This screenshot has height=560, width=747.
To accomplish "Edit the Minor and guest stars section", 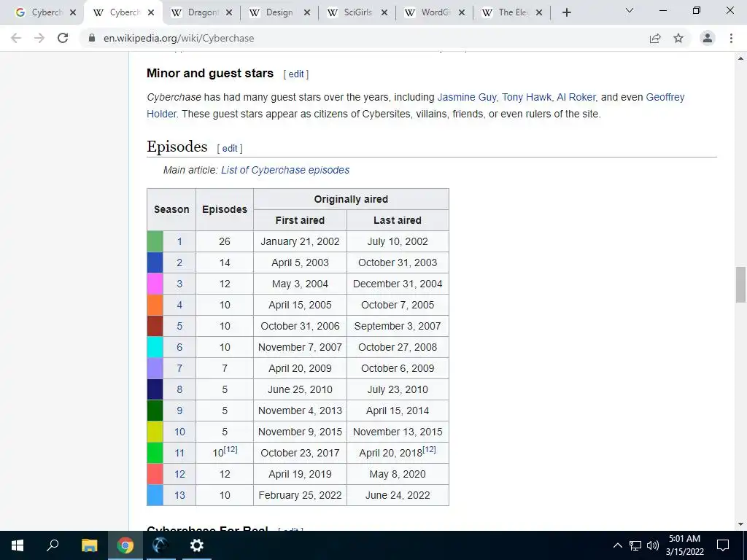I will (x=296, y=74).
